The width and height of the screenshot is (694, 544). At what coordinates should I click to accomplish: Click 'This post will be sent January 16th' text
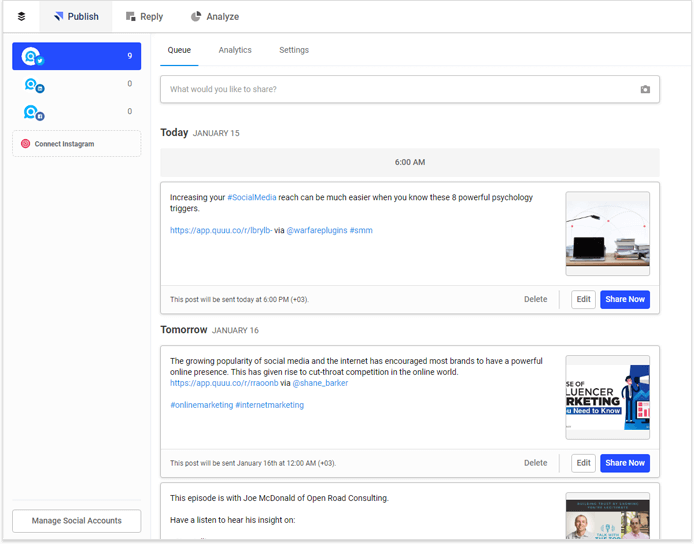(x=253, y=463)
